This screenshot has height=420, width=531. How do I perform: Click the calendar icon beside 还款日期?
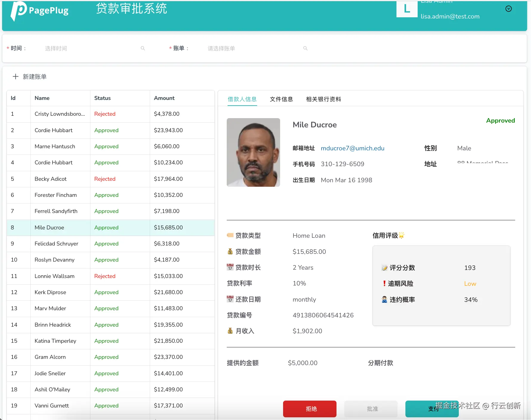point(230,299)
